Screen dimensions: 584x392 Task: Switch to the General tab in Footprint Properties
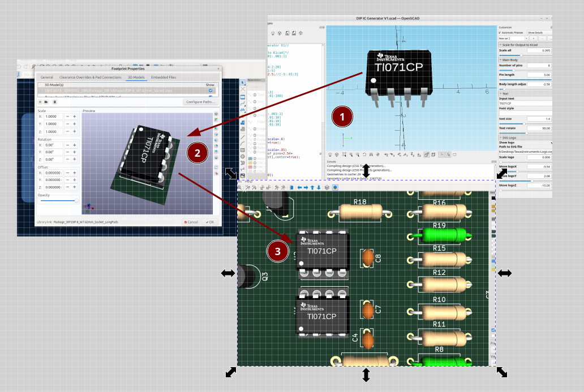[x=47, y=77]
